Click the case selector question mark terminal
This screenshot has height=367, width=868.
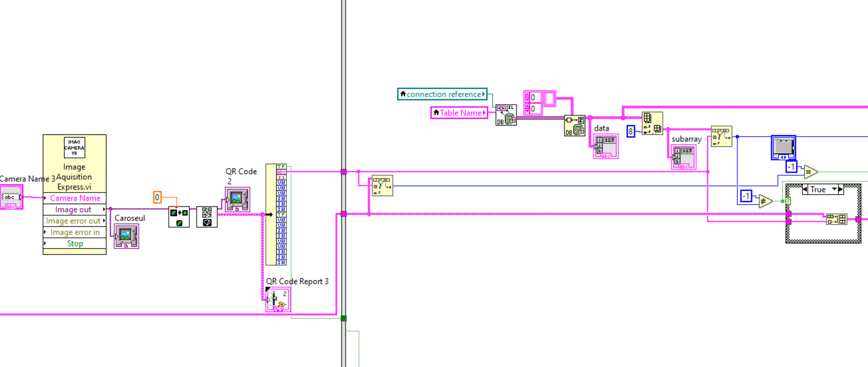[x=788, y=201]
